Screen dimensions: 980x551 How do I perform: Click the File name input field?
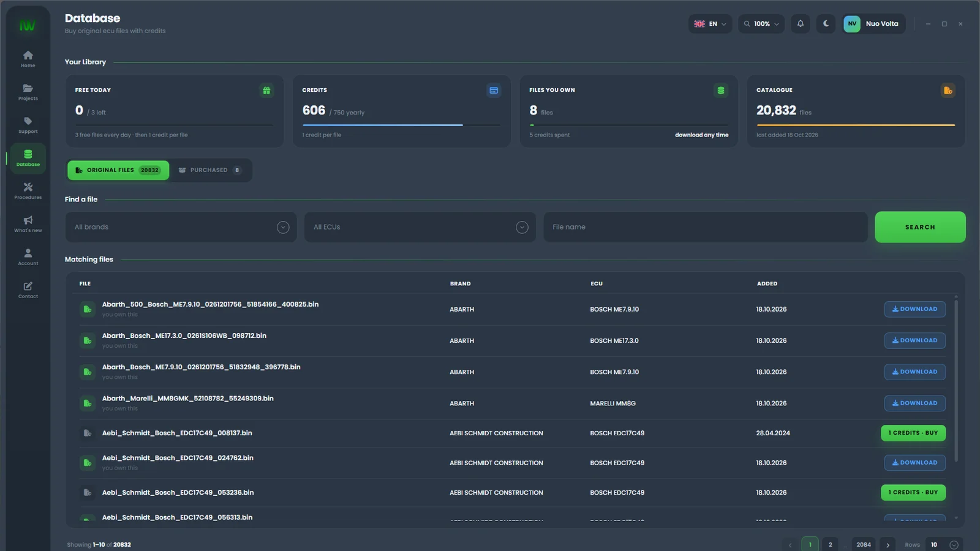pyautogui.click(x=706, y=227)
